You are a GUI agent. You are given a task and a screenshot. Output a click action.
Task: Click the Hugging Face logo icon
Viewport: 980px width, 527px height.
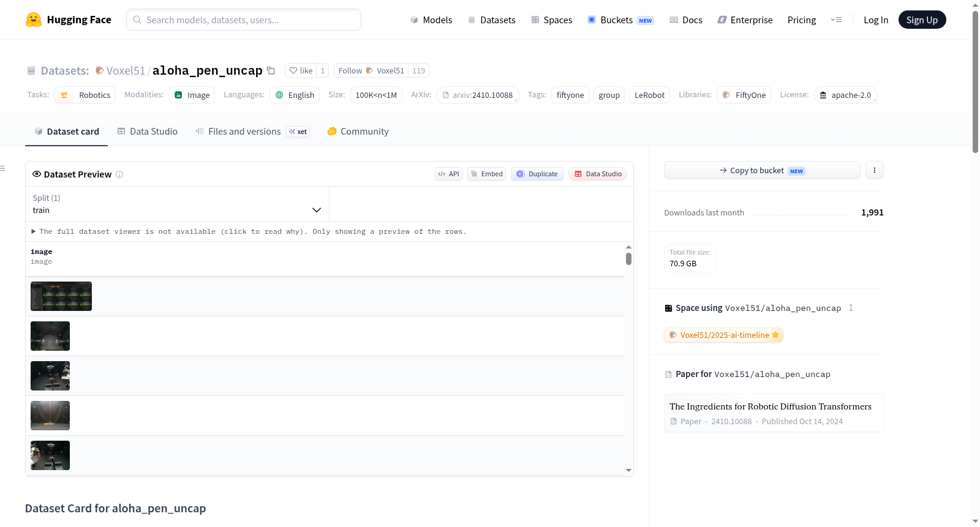point(34,20)
